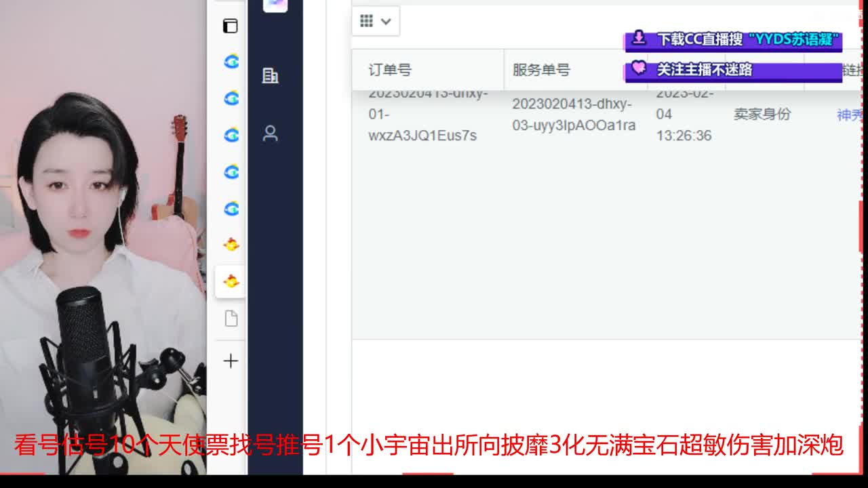Expand the grid view dropdown button
The image size is (868, 488).
tap(376, 21)
